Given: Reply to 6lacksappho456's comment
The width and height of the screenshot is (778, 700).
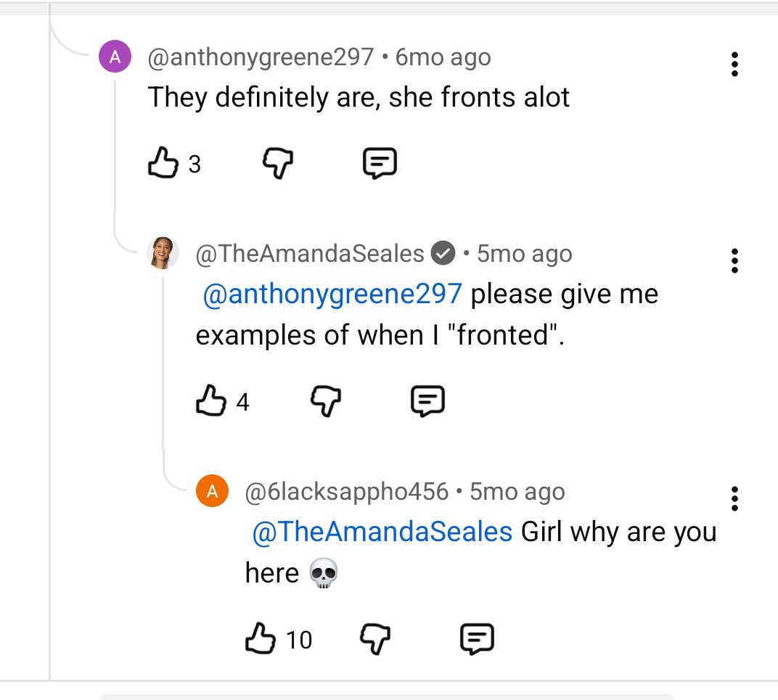Looking at the screenshot, I should [477, 639].
